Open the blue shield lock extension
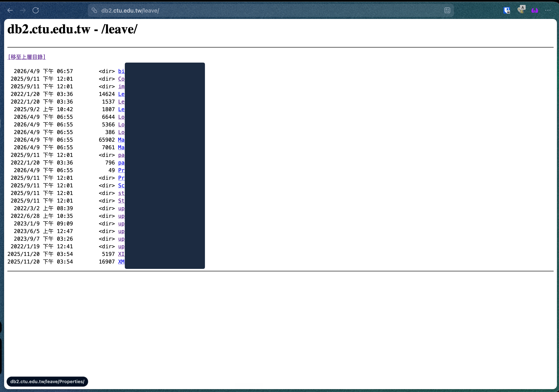Image resolution: width=559 pixels, height=392 pixels. point(507,10)
